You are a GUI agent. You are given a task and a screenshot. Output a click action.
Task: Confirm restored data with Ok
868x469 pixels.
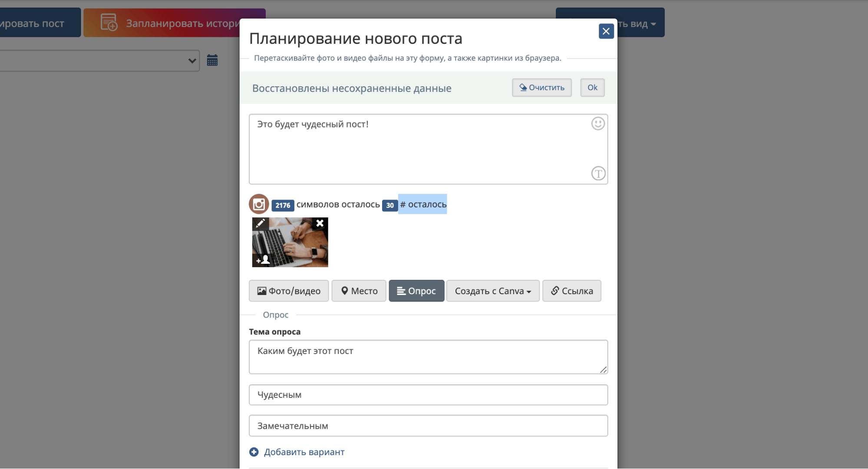(x=592, y=88)
